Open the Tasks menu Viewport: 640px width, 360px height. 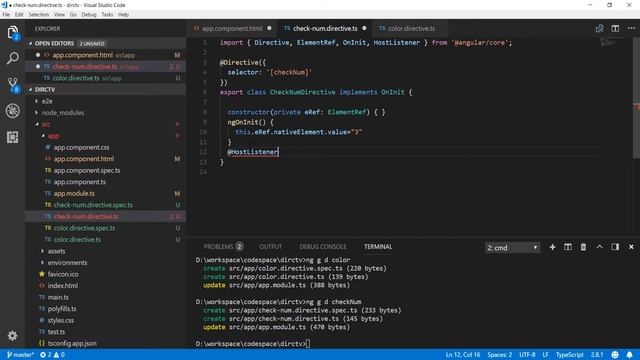(x=107, y=14)
